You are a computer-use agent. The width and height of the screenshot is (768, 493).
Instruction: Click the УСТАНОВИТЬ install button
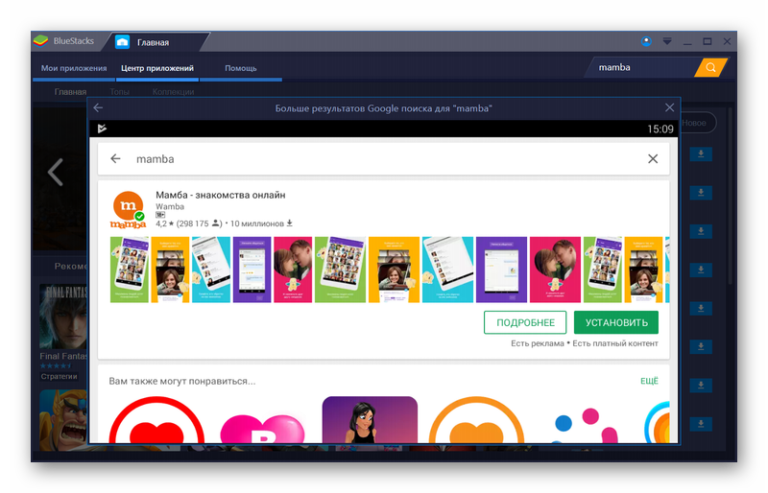tap(616, 323)
